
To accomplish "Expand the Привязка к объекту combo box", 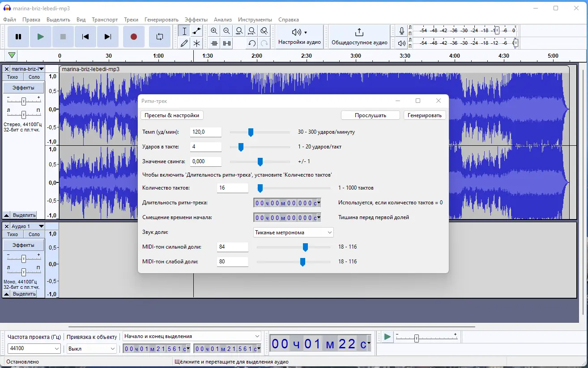I will (x=91, y=348).
